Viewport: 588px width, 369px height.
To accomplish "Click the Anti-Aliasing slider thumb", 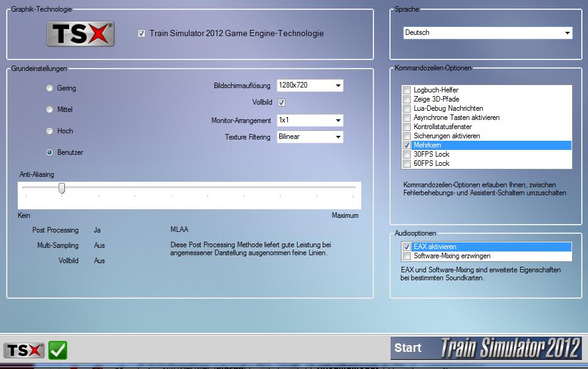I will (x=62, y=188).
